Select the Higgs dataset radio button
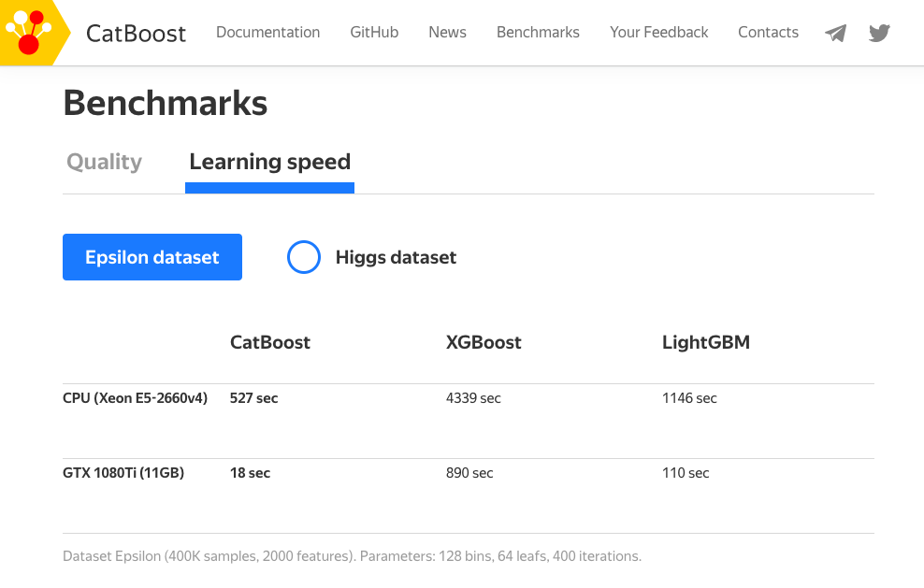 [304, 257]
